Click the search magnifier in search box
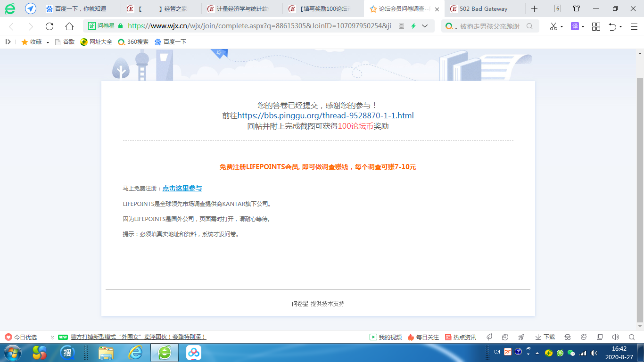Image resolution: width=644 pixels, height=362 pixels. 529,26
